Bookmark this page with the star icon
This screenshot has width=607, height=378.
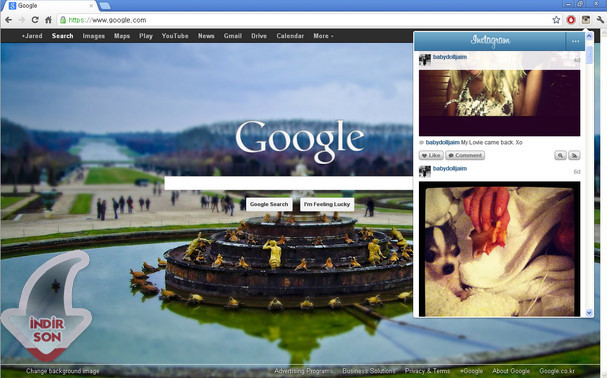click(556, 20)
